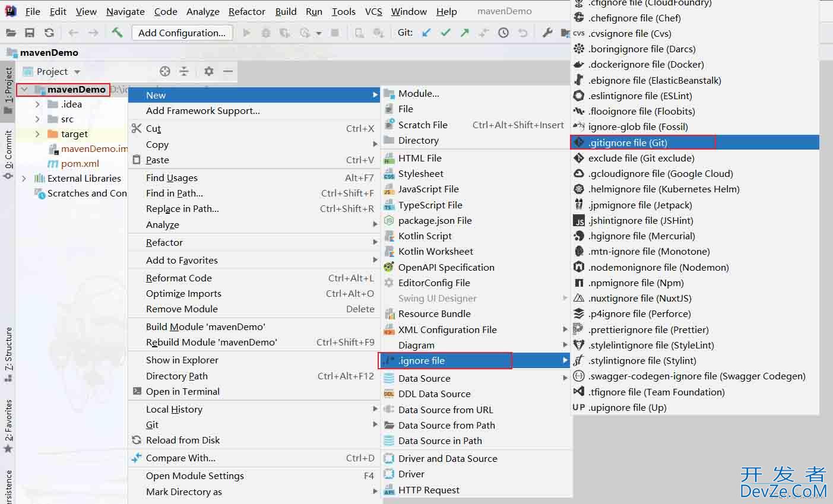The image size is (833, 504).
Task: Select .npmignore file (Npm)
Action: click(695, 283)
